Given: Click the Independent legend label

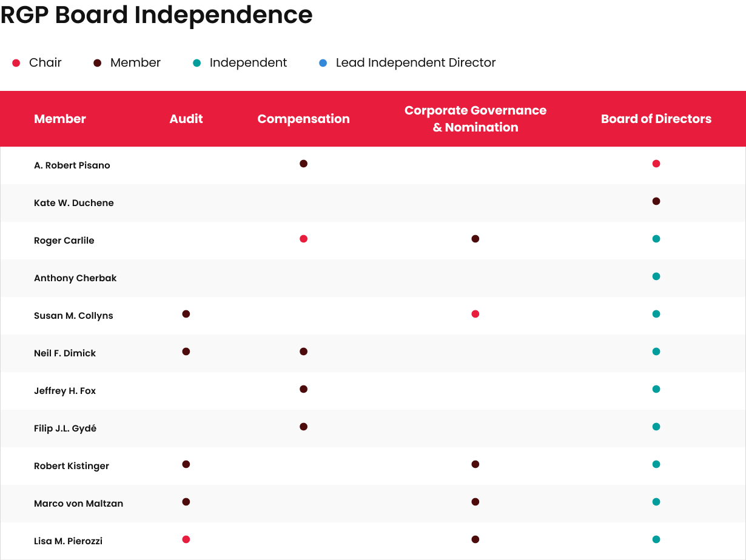Looking at the screenshot, I should (248, 63).
